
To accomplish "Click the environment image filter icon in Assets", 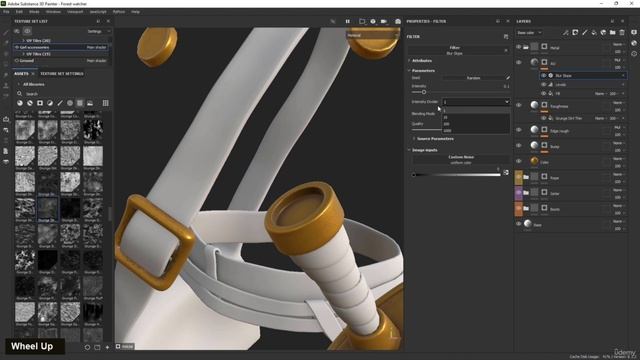I will 90,103.
